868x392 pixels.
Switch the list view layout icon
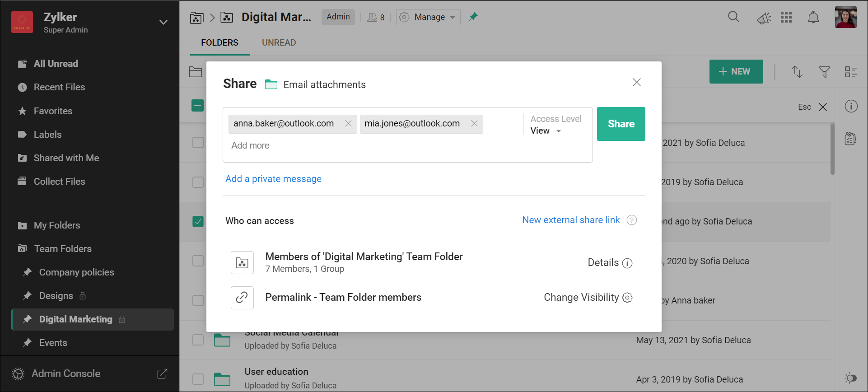[851, 72]
